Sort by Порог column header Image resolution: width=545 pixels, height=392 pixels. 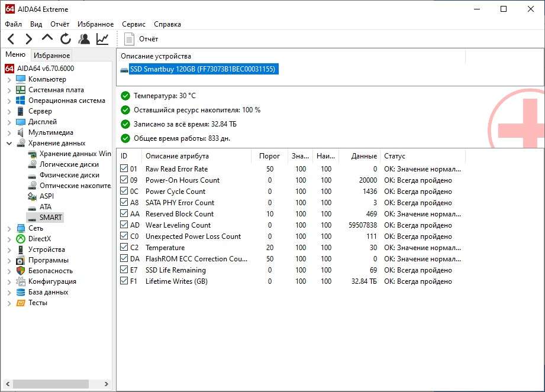coord(270,156)
